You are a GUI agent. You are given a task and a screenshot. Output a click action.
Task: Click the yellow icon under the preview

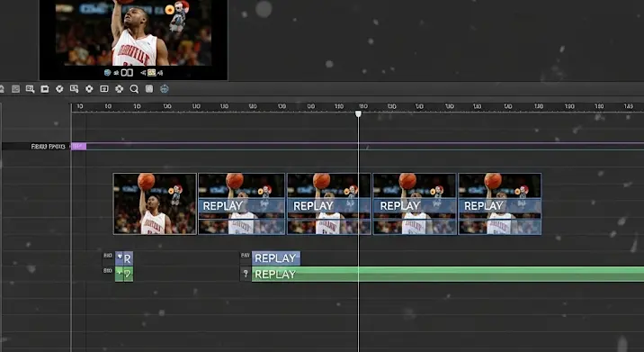[x=151, y=72]
